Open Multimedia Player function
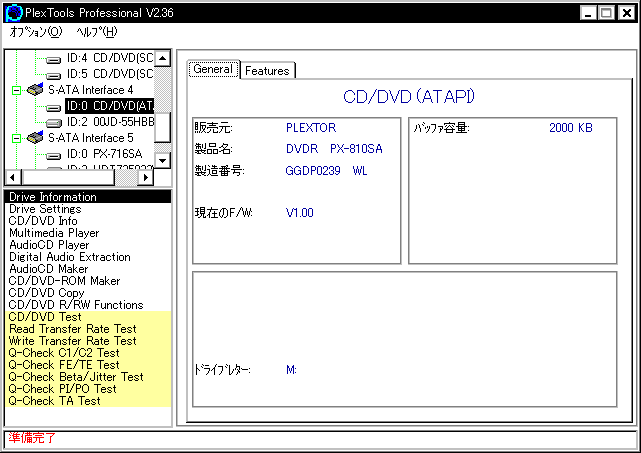Viewport: 641px width, 453px height. pos(88,233)
